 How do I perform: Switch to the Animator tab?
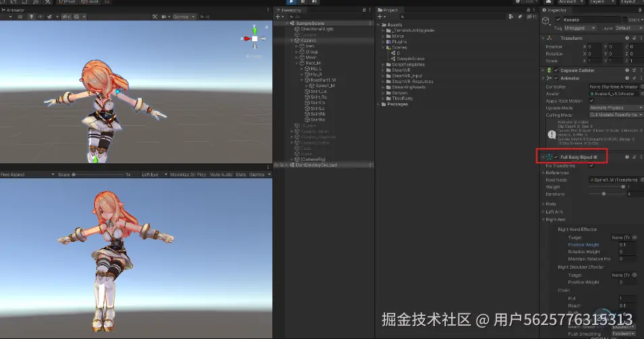click(13, 10)
